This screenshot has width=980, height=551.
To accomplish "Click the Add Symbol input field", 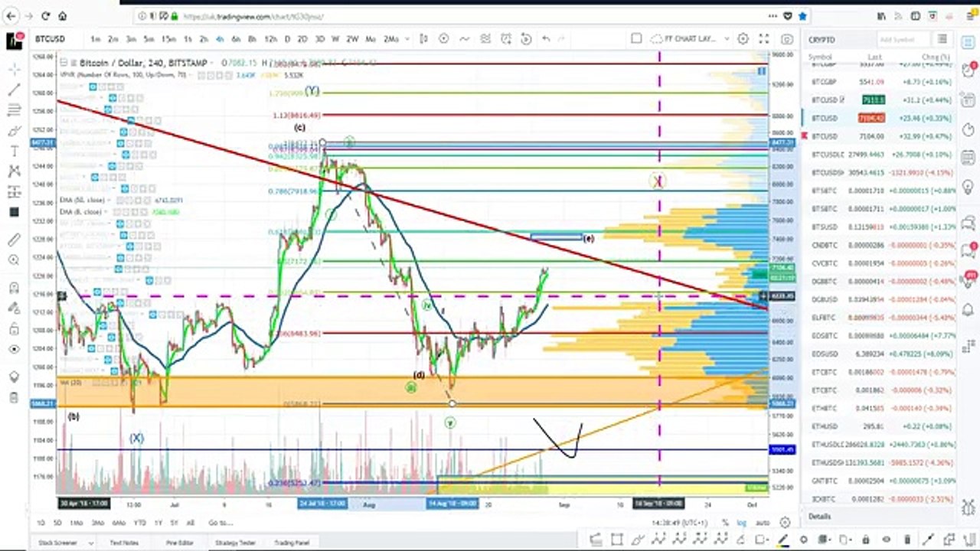I will (903, 39).
